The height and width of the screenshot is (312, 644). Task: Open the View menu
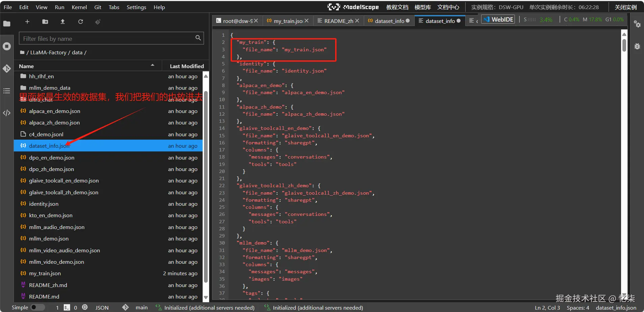pos(41,7)
